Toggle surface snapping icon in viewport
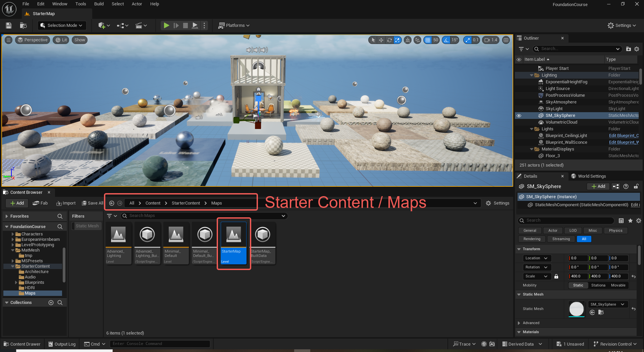Image resolution: width=644 pixels, height=352 pixels. [x=417, y=40]
